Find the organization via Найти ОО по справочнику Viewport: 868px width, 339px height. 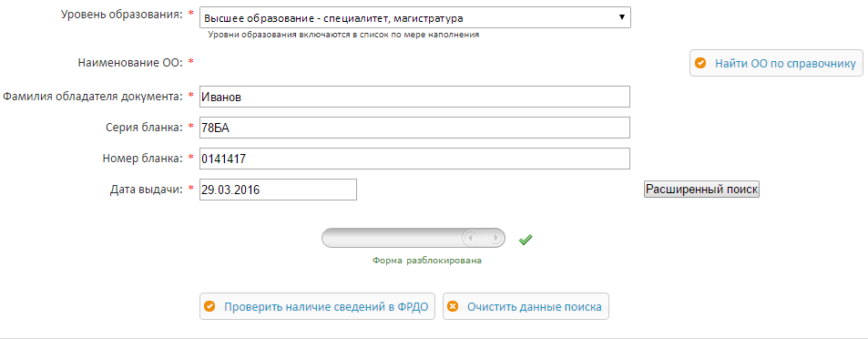point(776,63)
